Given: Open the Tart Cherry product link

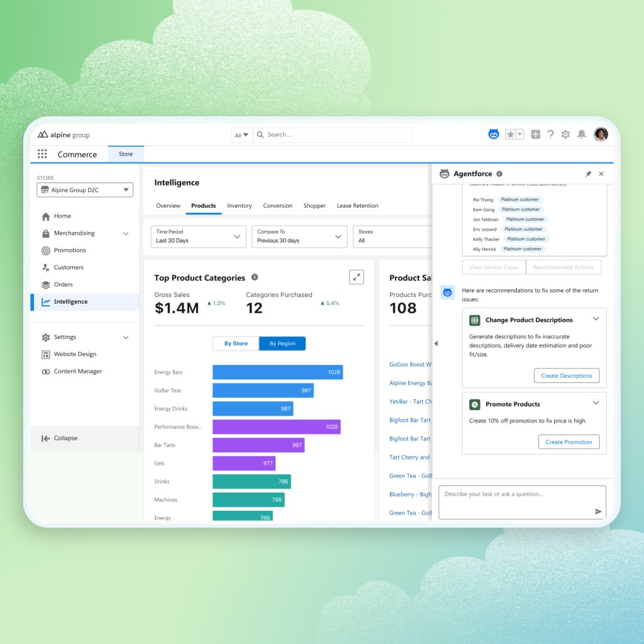Looking at the screenshot, I should pos(410,457).
